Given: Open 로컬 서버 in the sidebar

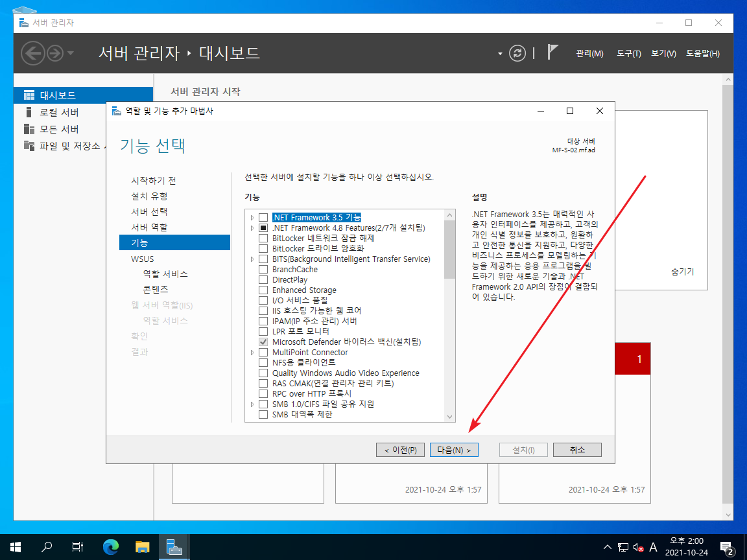Looking at the screenshot, I should tap(60, 112).
